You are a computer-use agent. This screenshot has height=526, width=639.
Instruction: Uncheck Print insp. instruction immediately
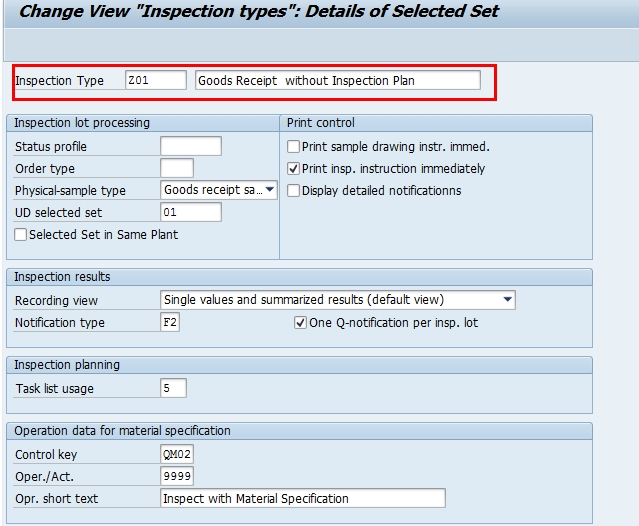point(293,169)
